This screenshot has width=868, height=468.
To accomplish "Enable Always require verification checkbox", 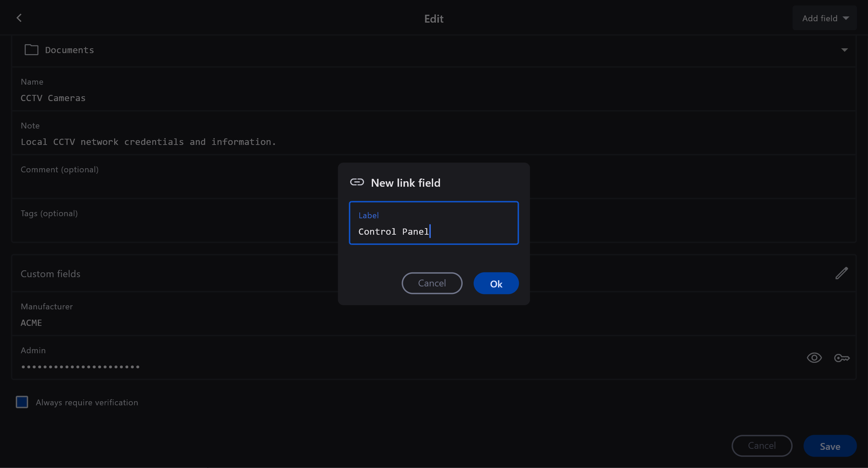I will 22,402.
